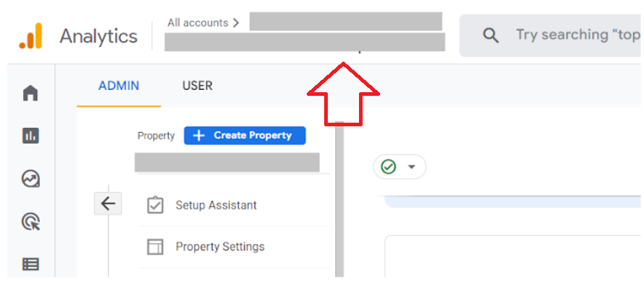Image resolution: width=644 pixels, height=286 pixels.
Task: Open the Home icon in sidebar
Action: click(x=30, y=92)
